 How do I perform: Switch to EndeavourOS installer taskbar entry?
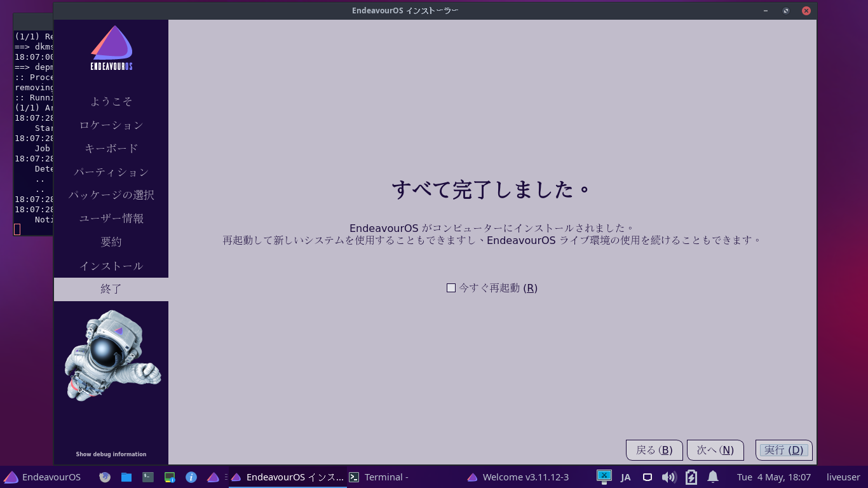click(x=287, y=477)
